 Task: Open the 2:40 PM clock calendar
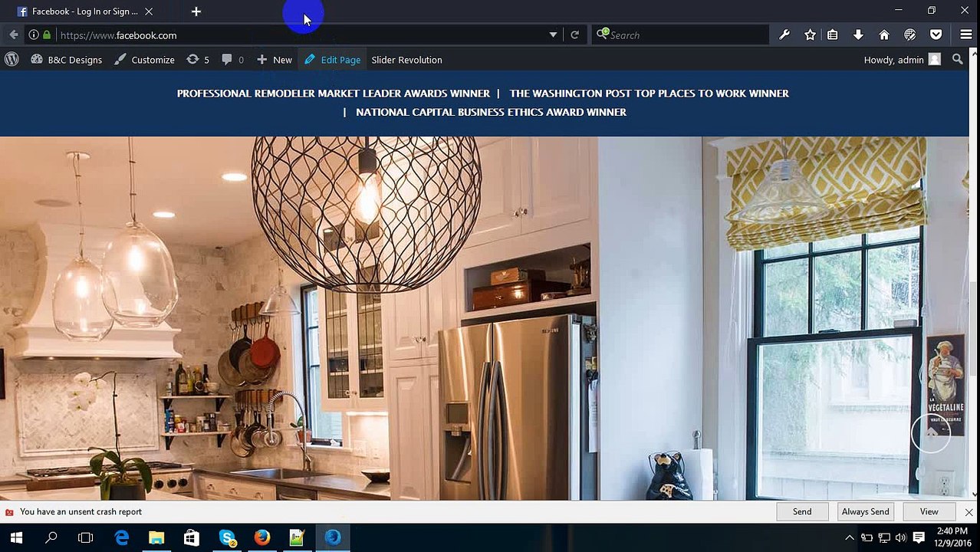coord(952,537)
